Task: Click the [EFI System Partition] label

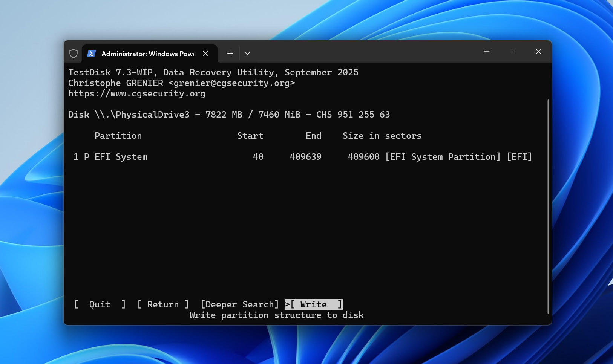Action: 443,157
